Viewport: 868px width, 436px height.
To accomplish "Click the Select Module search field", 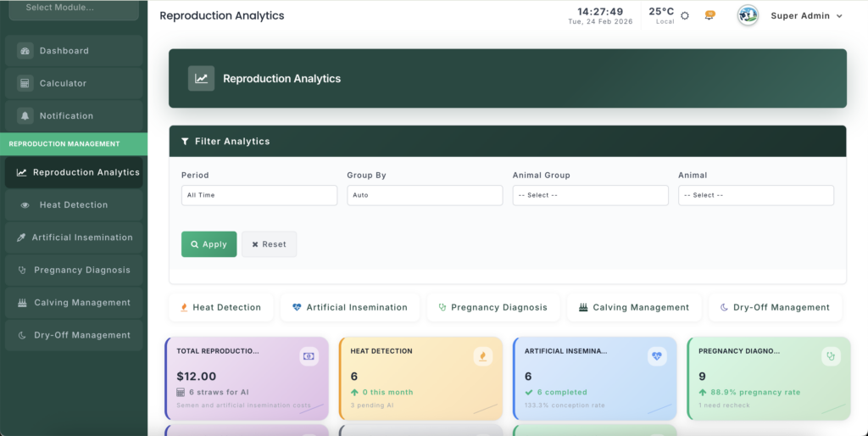I will [73, 8].
